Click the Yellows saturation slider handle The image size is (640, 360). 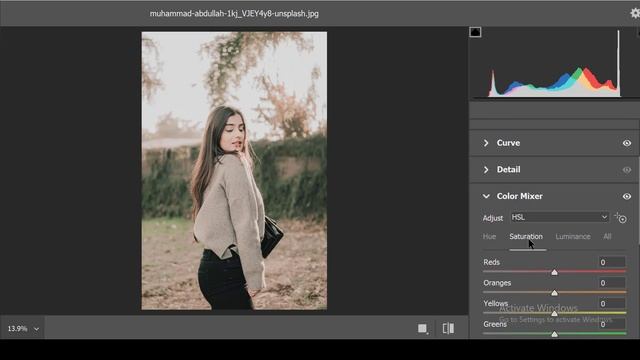554,313
